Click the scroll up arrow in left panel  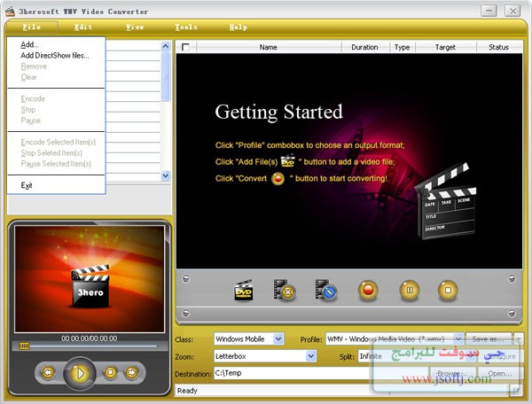166,46
